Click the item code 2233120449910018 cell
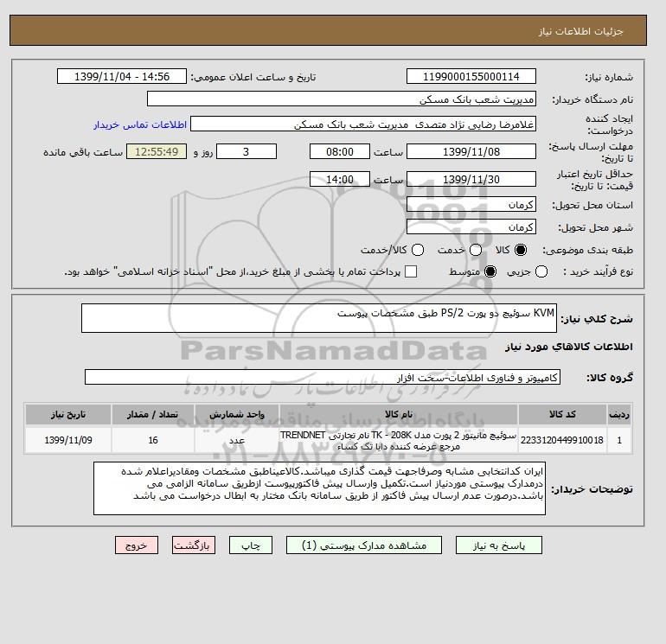Viewport: 666px width, 644px height. [562, 440]
